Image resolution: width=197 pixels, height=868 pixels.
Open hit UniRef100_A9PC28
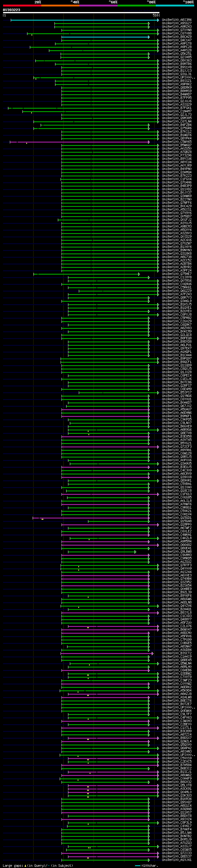(x=177, y=47)
